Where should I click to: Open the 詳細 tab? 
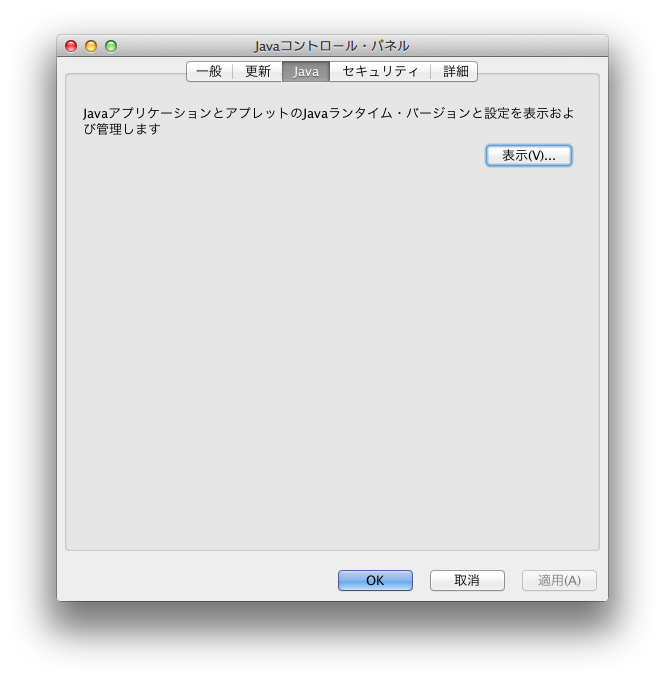[x=455, y=71]
